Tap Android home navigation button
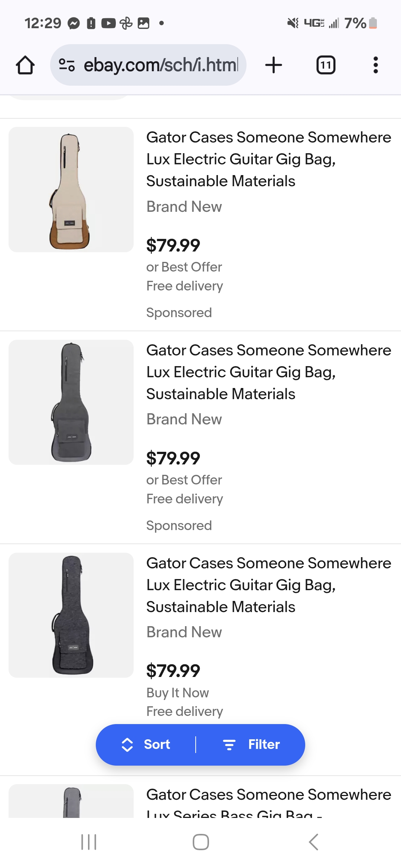401x868 pixels. 200,842
